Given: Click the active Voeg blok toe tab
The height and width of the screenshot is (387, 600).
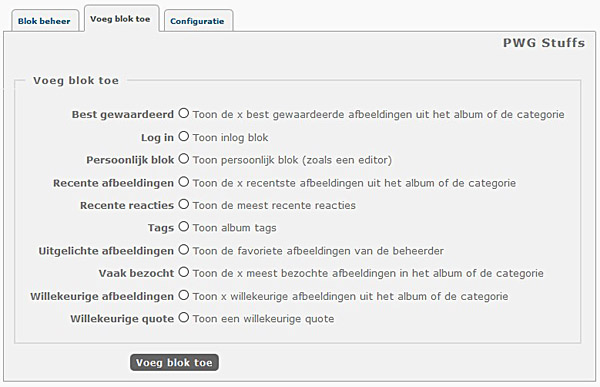Looking at the screenshot, I should (121, 19).
